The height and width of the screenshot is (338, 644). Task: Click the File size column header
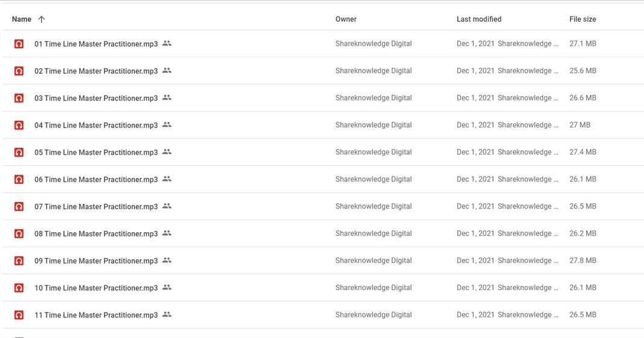pos(582,19)
